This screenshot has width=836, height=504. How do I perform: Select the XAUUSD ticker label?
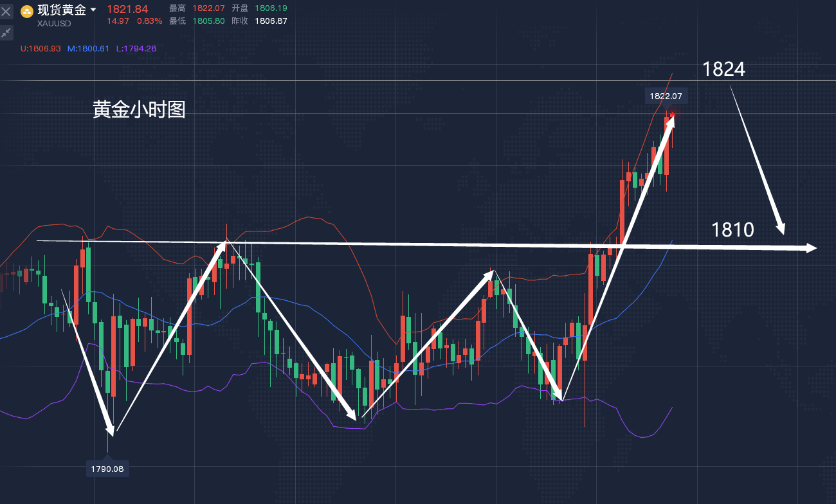tap(54, 23)
